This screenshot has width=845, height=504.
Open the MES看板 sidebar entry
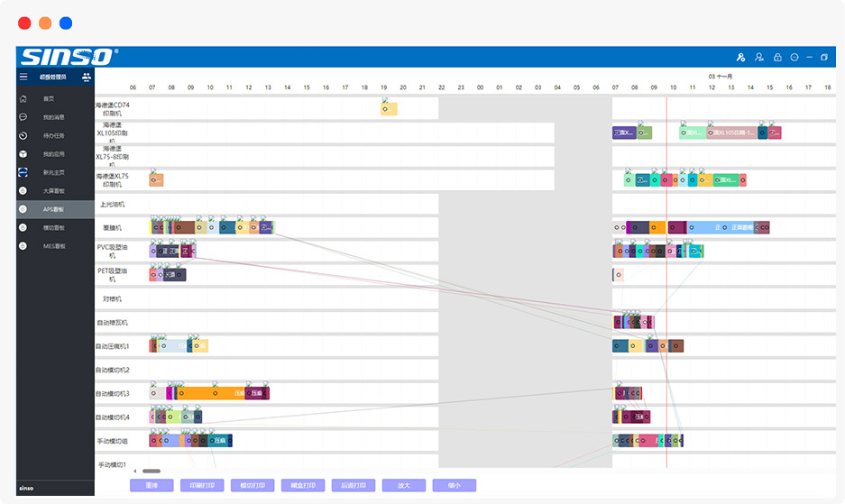53,246
